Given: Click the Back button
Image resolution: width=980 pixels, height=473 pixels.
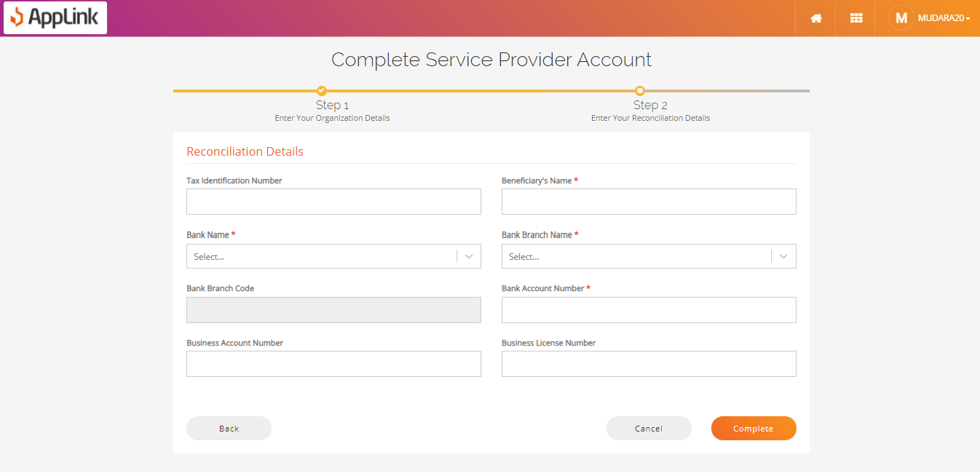Looking at the screenshot, I should (229, 429).
